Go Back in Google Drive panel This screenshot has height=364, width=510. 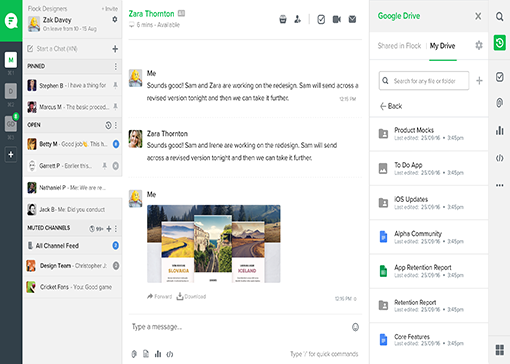pos(391,106)
